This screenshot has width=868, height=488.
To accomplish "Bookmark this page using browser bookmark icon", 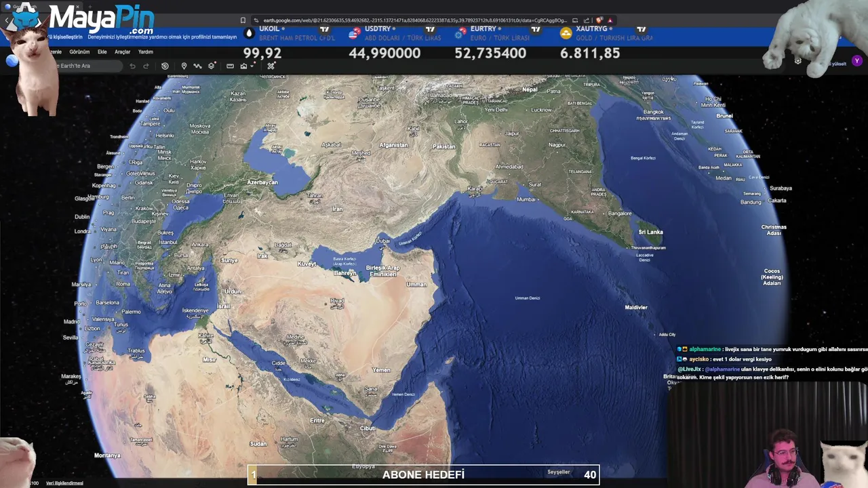I will (x=243, y=20).
